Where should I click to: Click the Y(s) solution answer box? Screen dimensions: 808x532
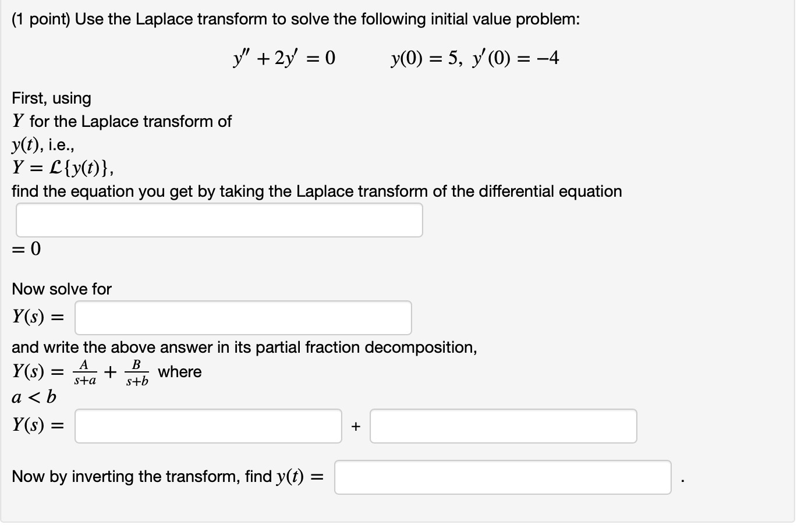243,318
